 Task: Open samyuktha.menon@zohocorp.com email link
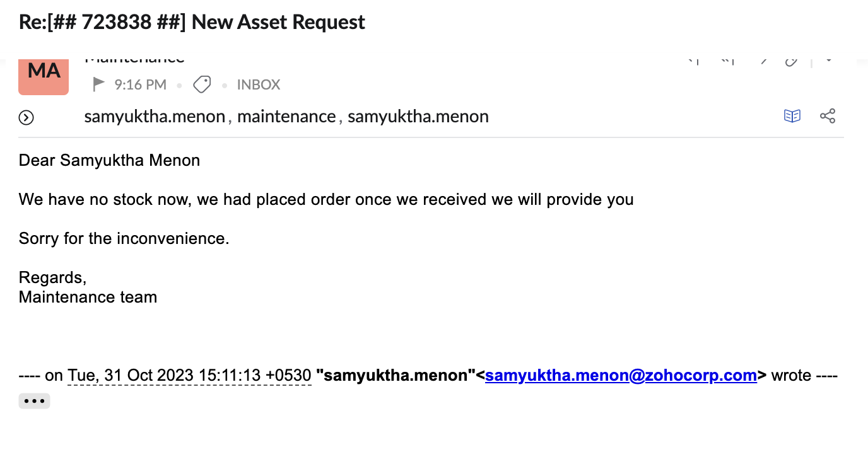tap(621, 376)
